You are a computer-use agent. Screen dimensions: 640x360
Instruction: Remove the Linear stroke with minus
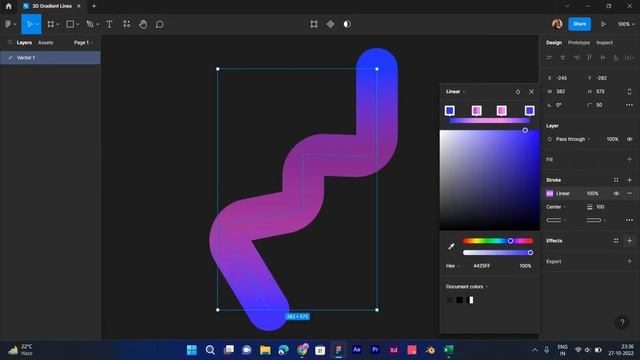click(x=629, y=193)
